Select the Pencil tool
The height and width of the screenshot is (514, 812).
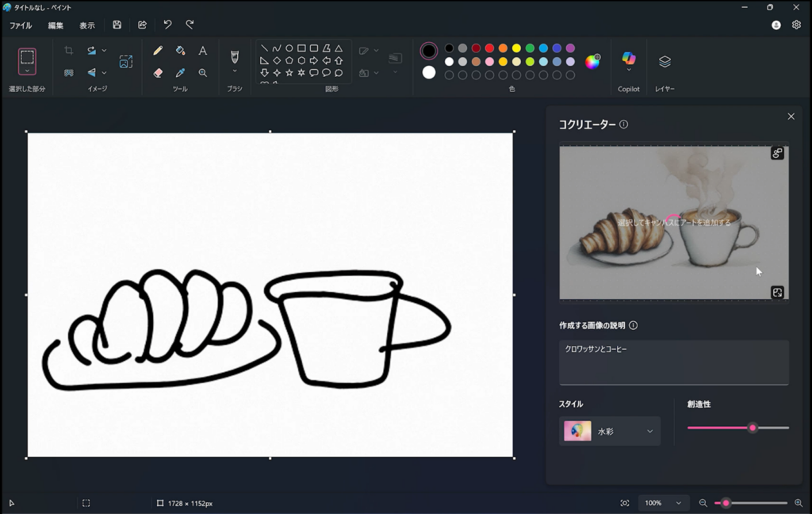(x=158, y=50)
